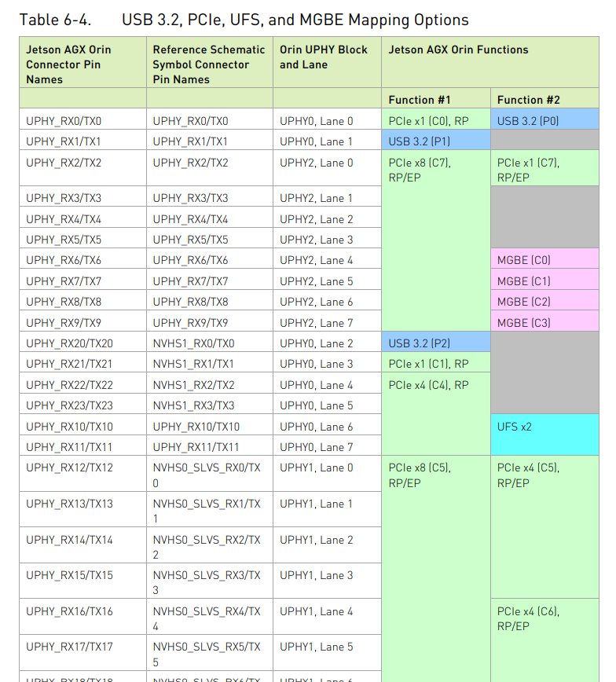616x682 pixels.
Task: Select the 'NVHS0_SLVS_RX5/TX5' cell
Action: click(210, 652)
